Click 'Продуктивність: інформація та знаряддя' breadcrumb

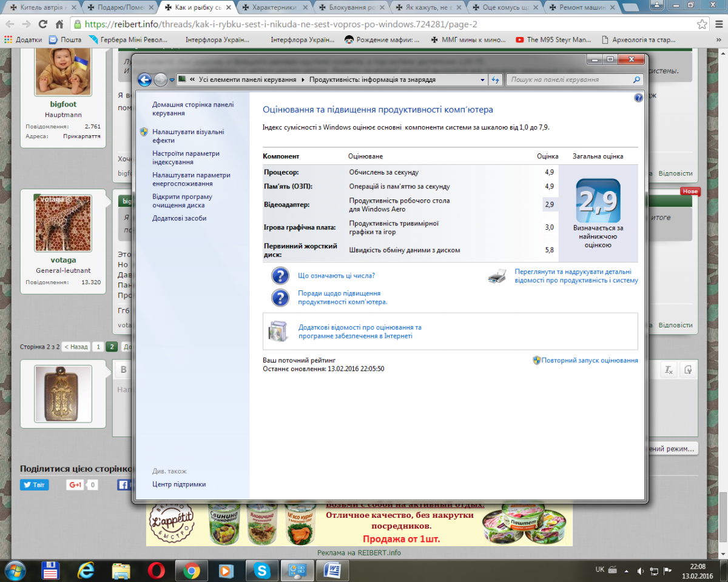tap(372, 79)
